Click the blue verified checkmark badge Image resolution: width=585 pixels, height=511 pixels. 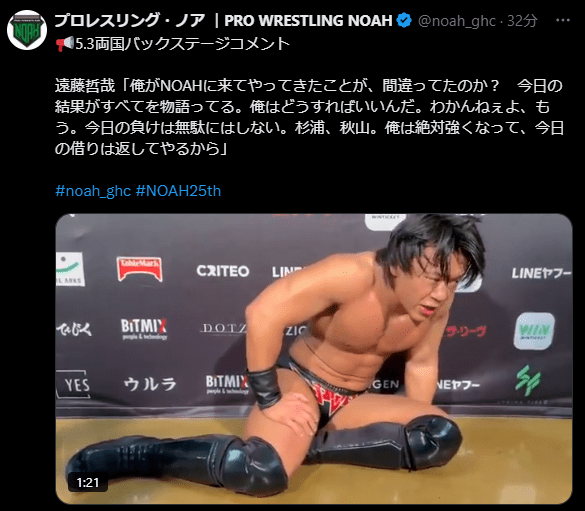pyautogui.click(x=404, y=21)
